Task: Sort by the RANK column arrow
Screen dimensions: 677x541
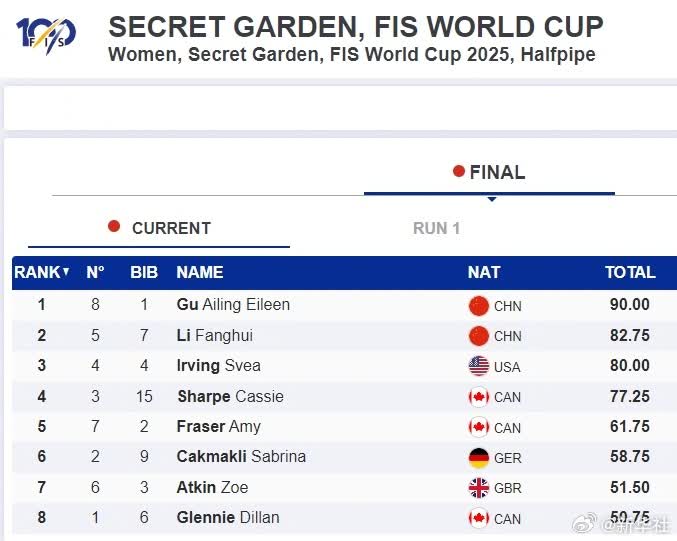Action: point(66,272)
